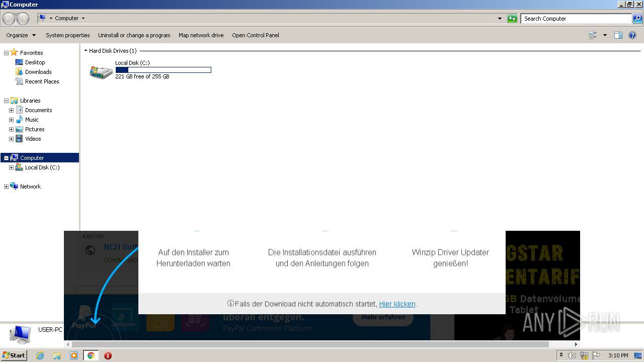Click Uninstall or change a program

[x=134, y=35]
